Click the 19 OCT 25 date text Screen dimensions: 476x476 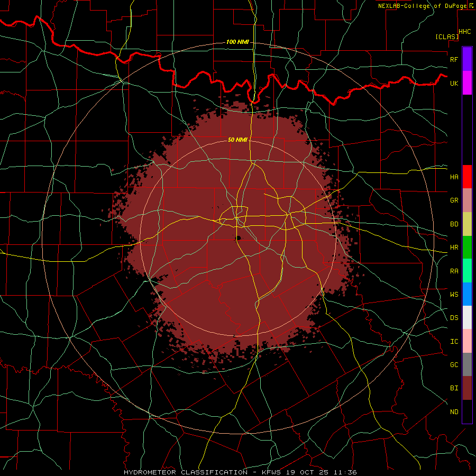pyautogui.click(x=307, y=472)
